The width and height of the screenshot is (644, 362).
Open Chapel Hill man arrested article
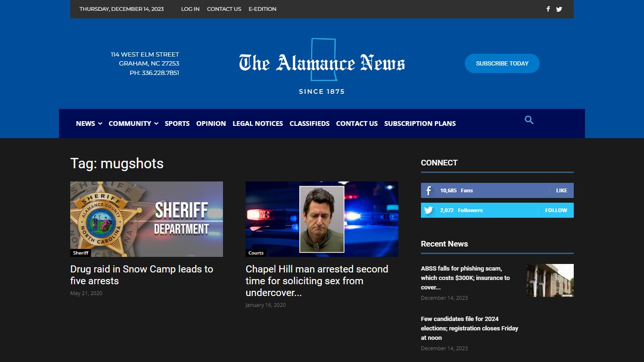[x=317, y=281]
